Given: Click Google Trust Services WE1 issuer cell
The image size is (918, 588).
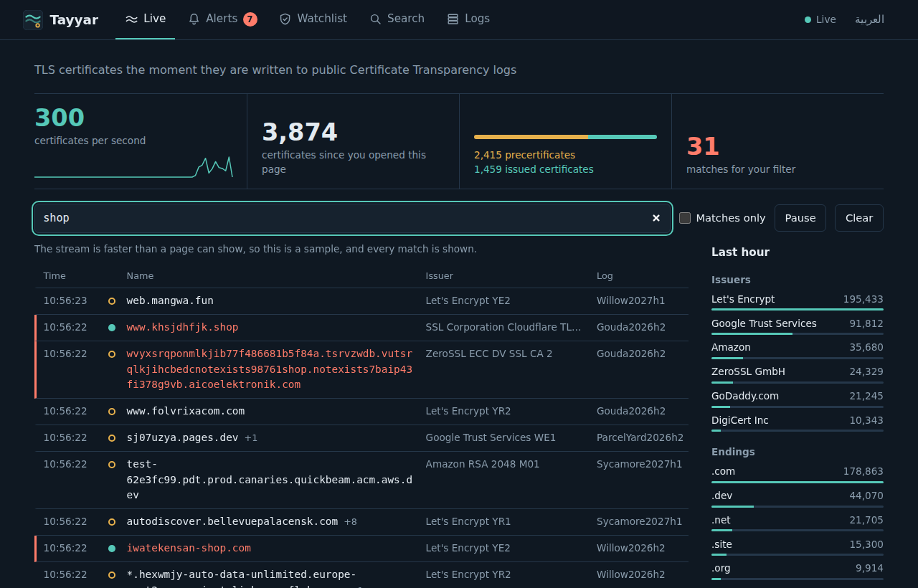Looking at the screenshot, I should (x=491, y=438).
